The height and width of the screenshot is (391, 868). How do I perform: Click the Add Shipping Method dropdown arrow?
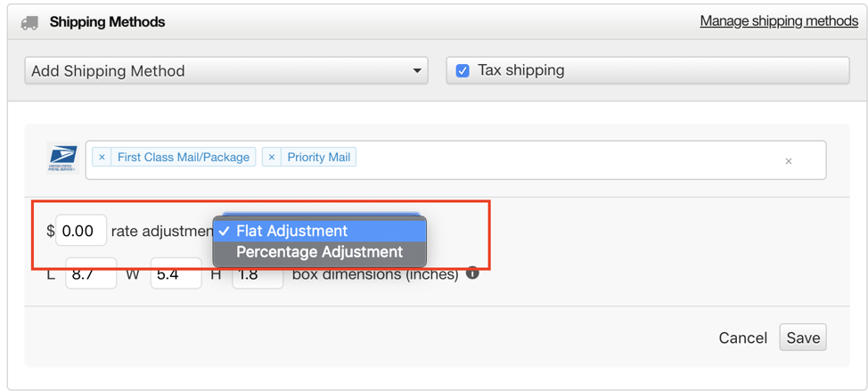(417, 71)
